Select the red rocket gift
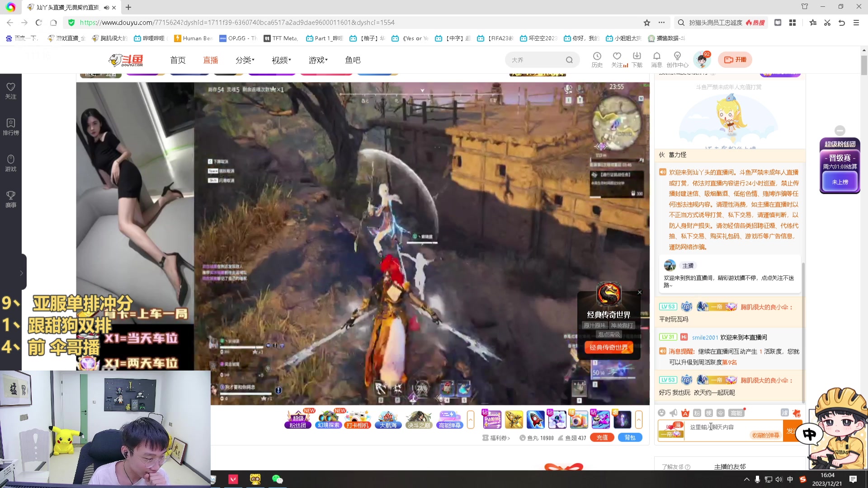Screen dimensions: 868x488 tap(535, 419)
